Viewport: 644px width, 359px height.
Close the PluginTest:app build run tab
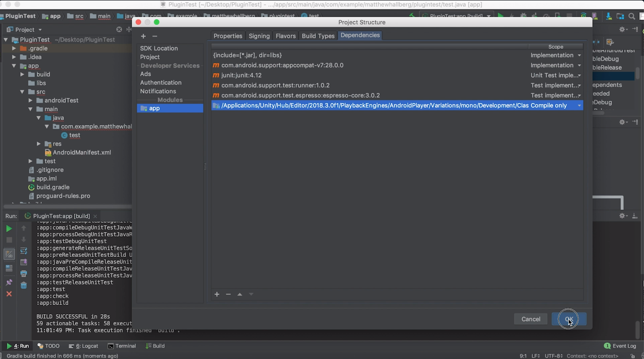tap(95, 216)
